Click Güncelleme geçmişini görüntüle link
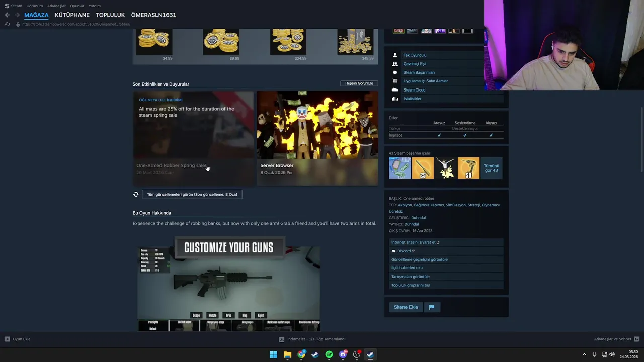Viewport: 644px width, 362px height. click(x=446, y=259)
